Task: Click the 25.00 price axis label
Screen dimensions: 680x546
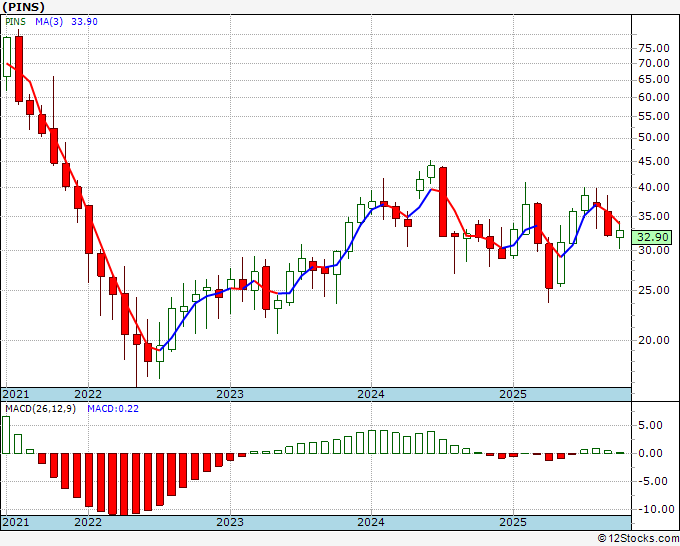Action: point(654,290)
